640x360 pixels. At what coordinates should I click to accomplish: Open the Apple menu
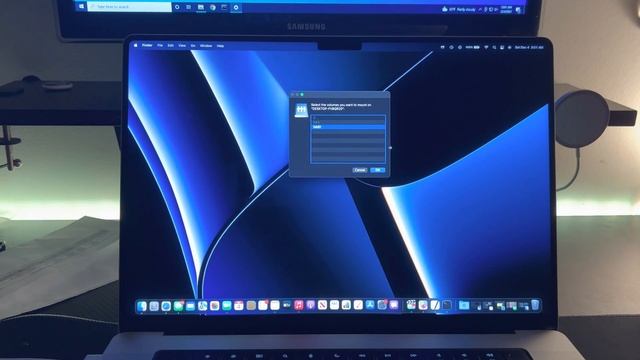tap(136, 46)
